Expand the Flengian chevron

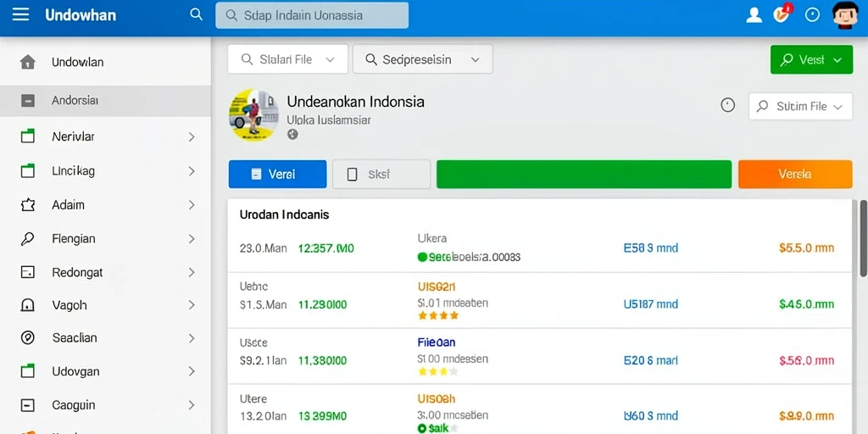pyautogui.click(x=192, y=239)
